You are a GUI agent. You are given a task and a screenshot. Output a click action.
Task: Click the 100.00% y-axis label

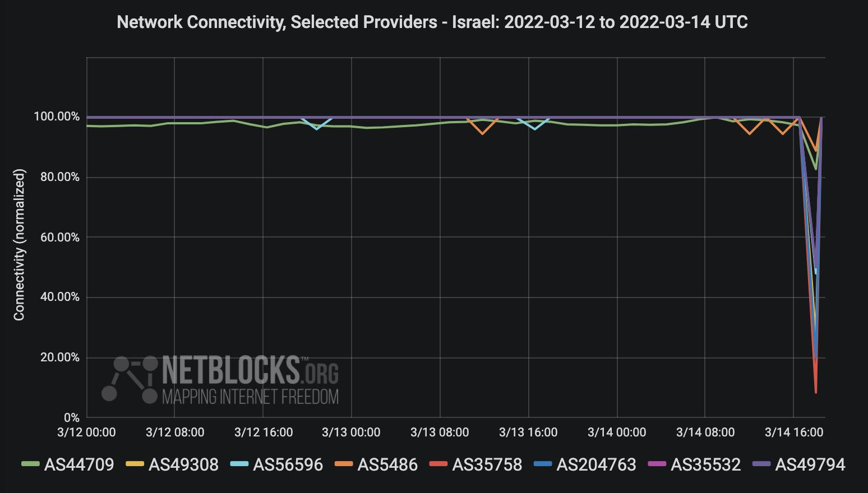(57, 117)
